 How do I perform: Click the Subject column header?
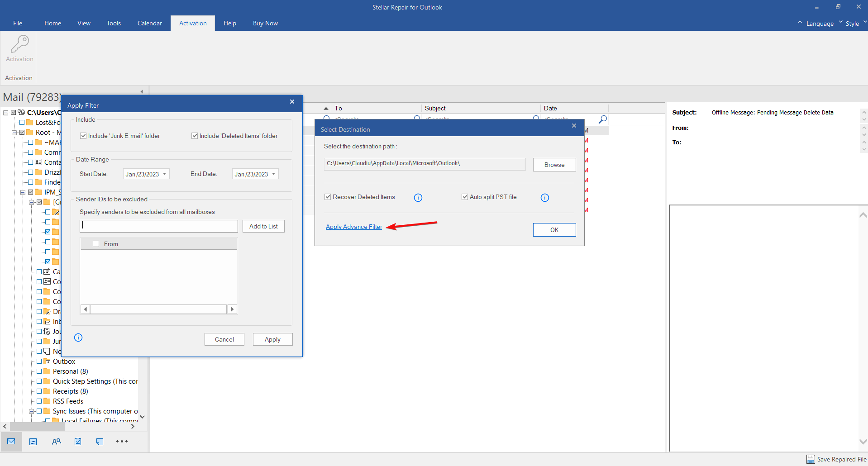481,108
